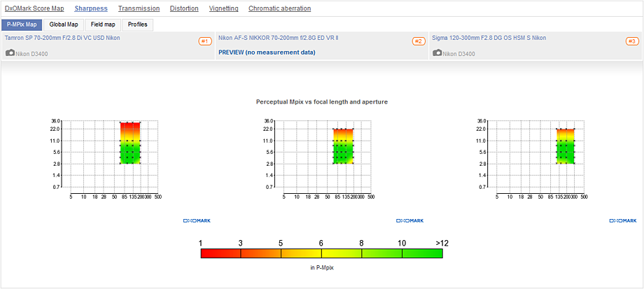The image size is (644, 289).
Task: Open the Distortion tab
Action: point(184,8)
